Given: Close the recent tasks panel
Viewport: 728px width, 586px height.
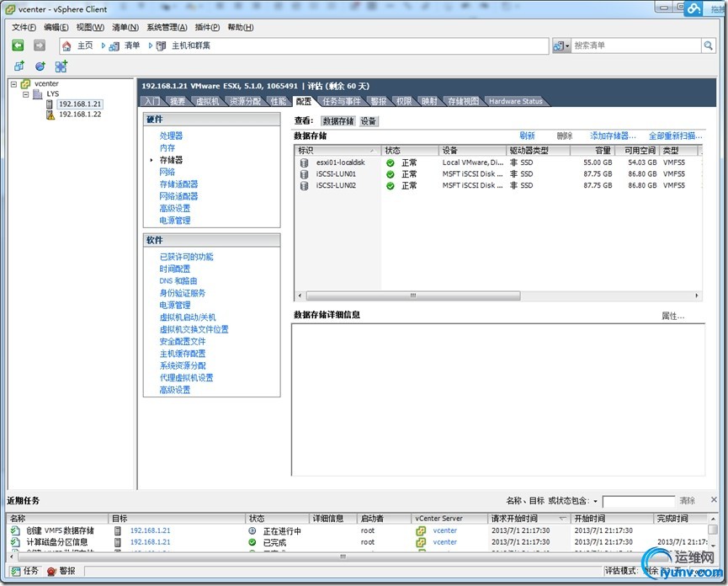Looking at the screenshot, I should (x=714, y=499).
